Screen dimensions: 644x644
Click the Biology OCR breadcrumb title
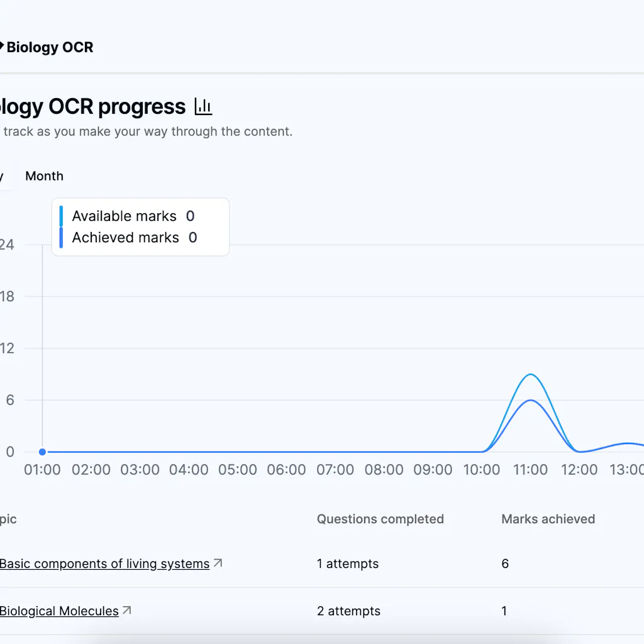(50, 47)
